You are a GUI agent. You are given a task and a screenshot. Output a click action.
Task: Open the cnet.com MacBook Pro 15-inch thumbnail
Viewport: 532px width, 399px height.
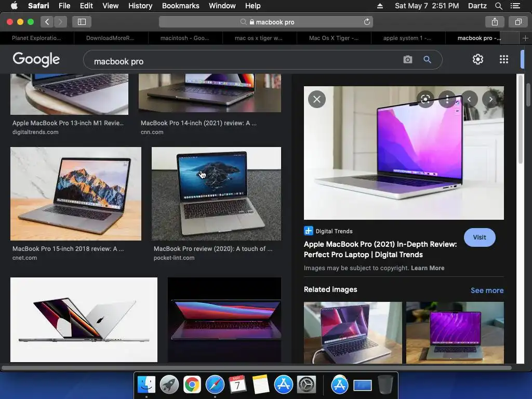(76, 194)
